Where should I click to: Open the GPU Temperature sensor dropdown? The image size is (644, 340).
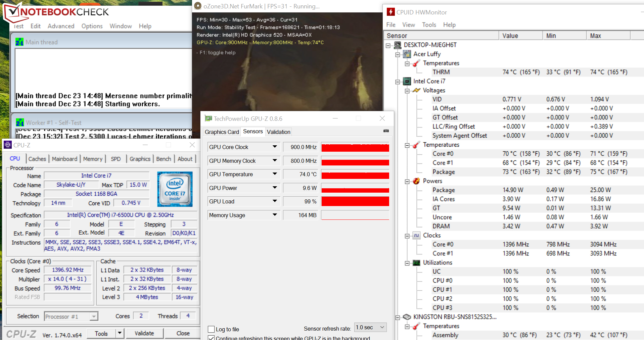click(275, 174)
